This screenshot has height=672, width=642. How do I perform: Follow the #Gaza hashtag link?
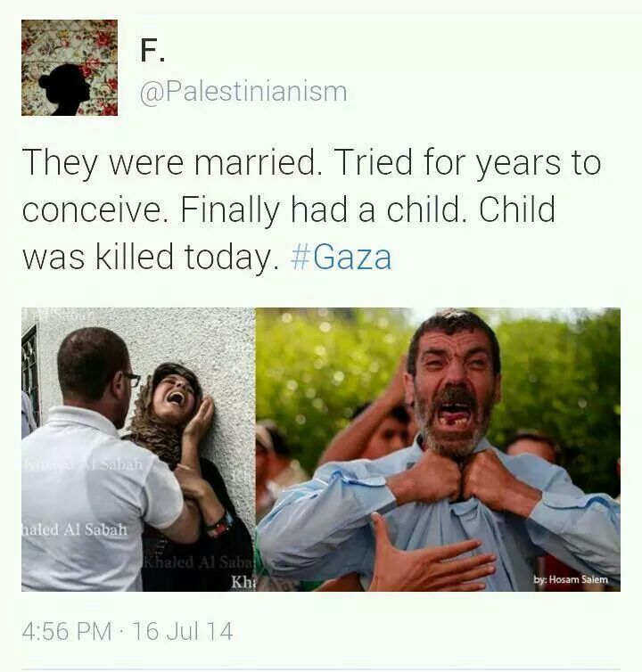341,258
